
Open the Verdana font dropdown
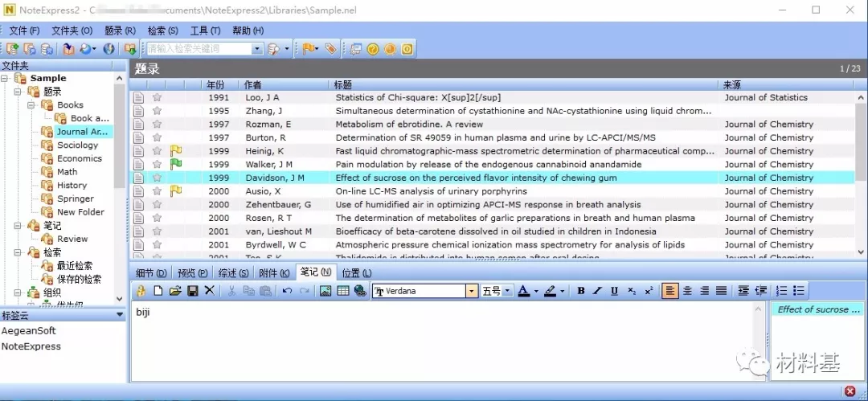pyautogui.click(x=472, y=291)
